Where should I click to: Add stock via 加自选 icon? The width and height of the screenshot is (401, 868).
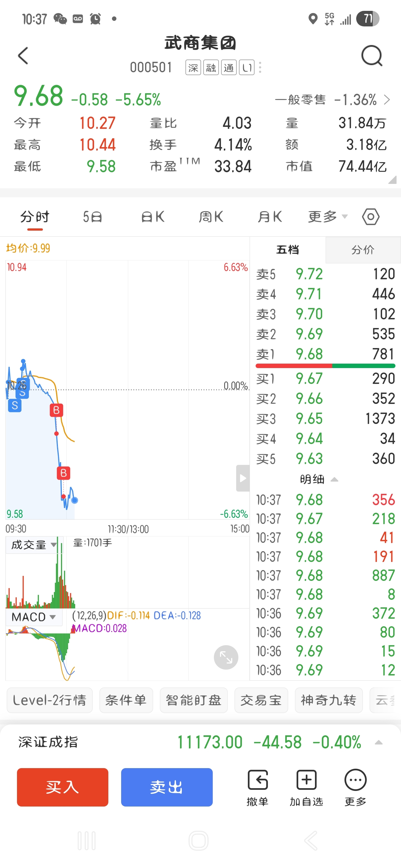tap(306, 788)
